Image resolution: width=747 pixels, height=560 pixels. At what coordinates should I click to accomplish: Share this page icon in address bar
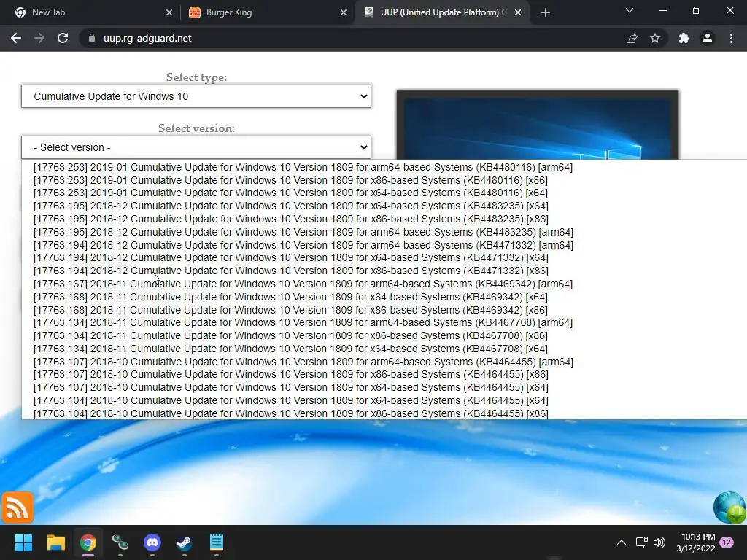[x=632, y=38]
